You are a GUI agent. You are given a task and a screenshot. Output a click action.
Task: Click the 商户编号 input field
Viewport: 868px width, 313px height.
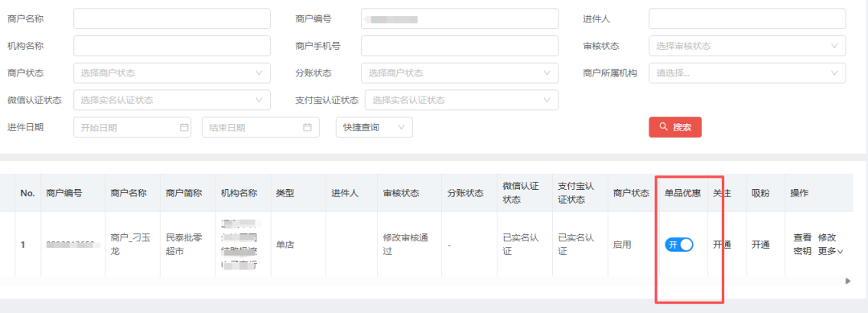click(x=460, y=19)
